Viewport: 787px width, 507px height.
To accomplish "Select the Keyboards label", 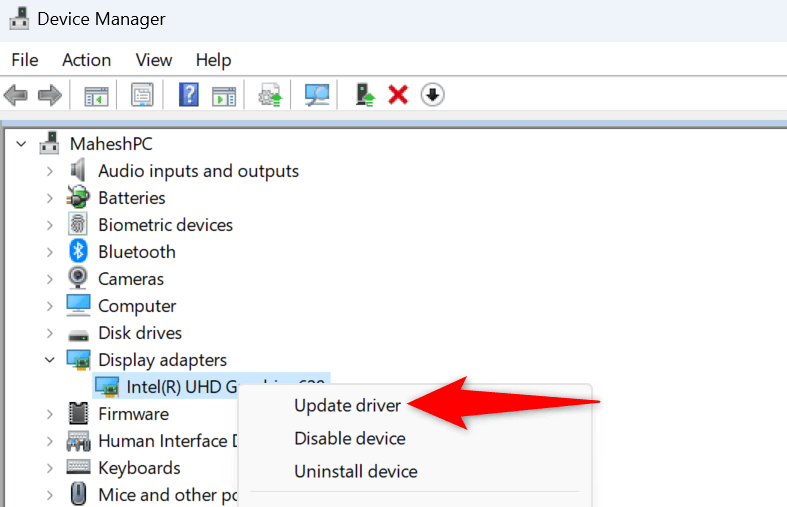I will 139,468.
